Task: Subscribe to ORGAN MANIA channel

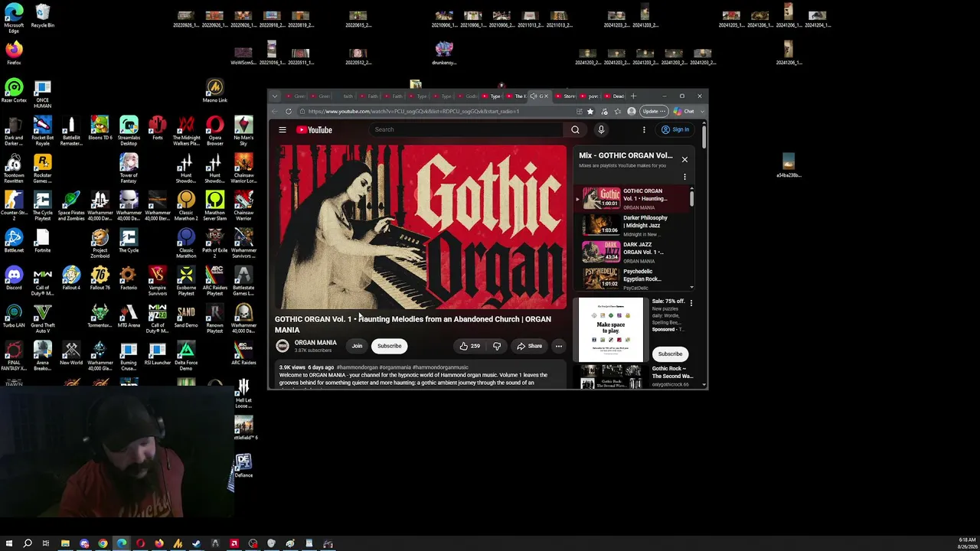Action: (389, 346)
